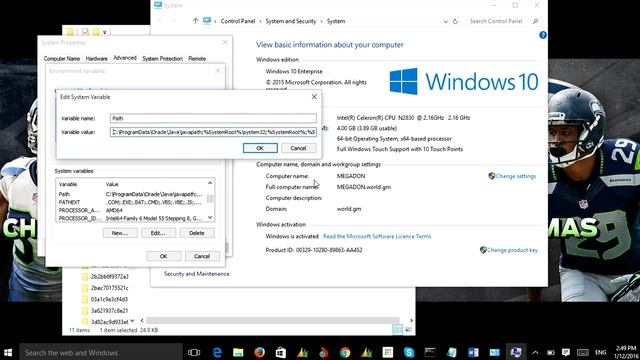
Task: Open Task View from the taskbar
Action: 194,352
